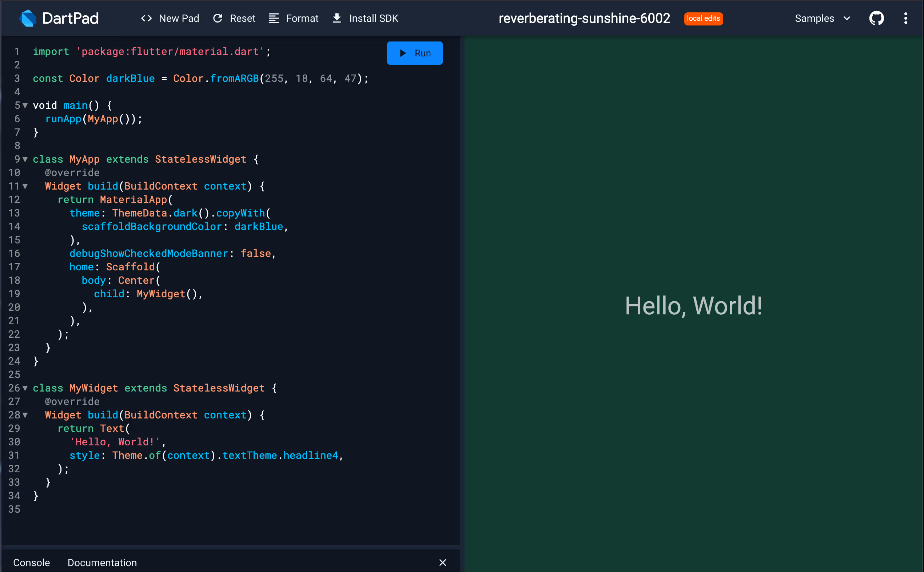Click the local edits badge
This screenshot has height=572, width=924.
703,18
